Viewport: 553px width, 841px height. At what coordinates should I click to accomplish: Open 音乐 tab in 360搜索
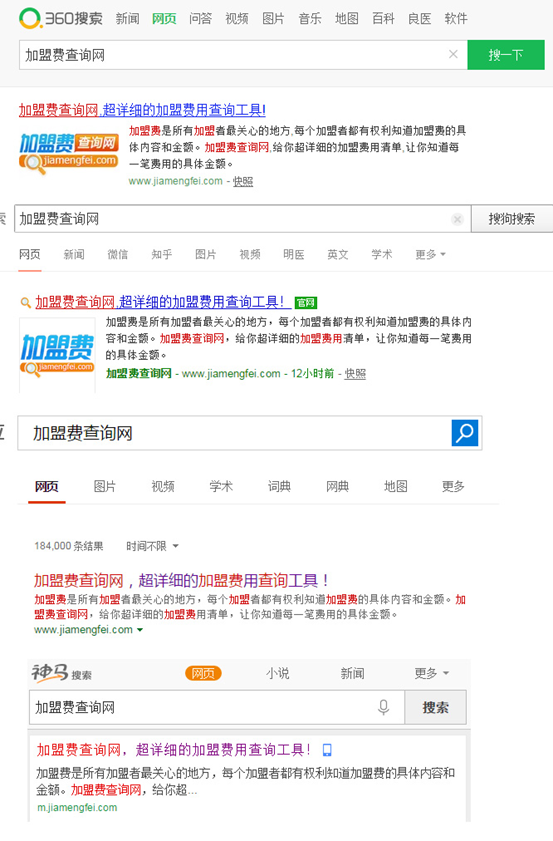[x=310, y=19]
